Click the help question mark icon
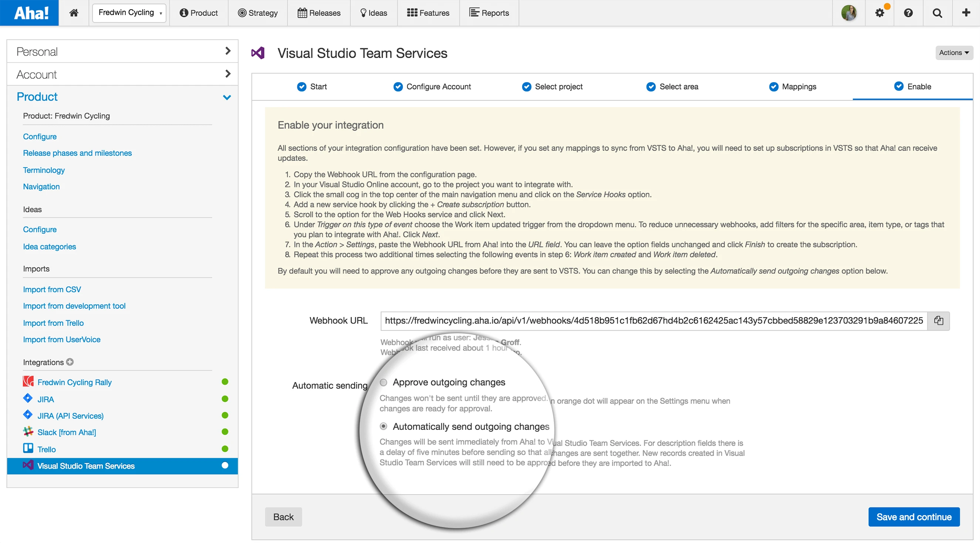This screenshot has height=543, width=980. [x=908, y=13]
